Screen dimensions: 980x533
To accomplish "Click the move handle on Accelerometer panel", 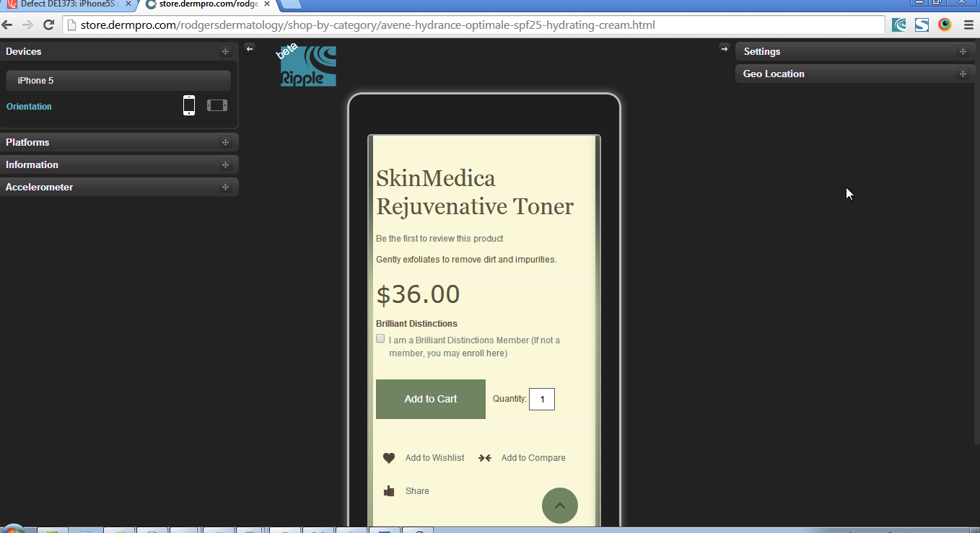I will pos(225,187).
